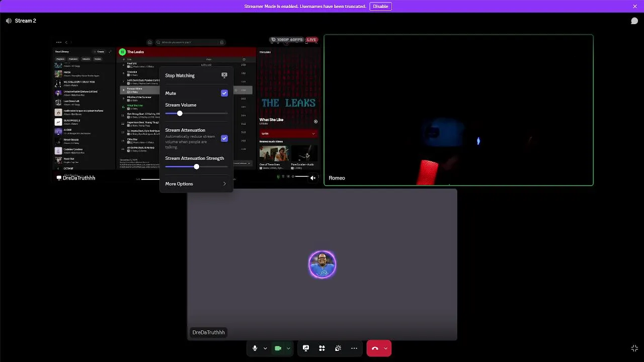Click the red disconnect call button

tap(375, 348)
